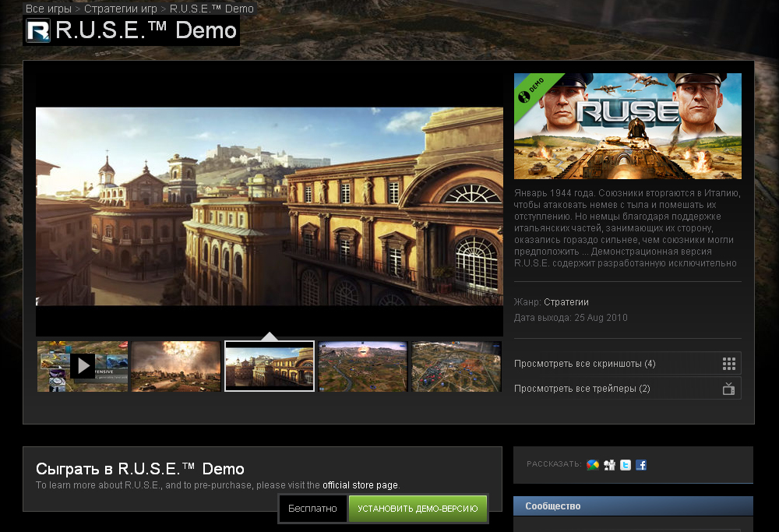This screenshot has height=532, width=779.
Task: Click the game description text paragraph
Action: 627,228
